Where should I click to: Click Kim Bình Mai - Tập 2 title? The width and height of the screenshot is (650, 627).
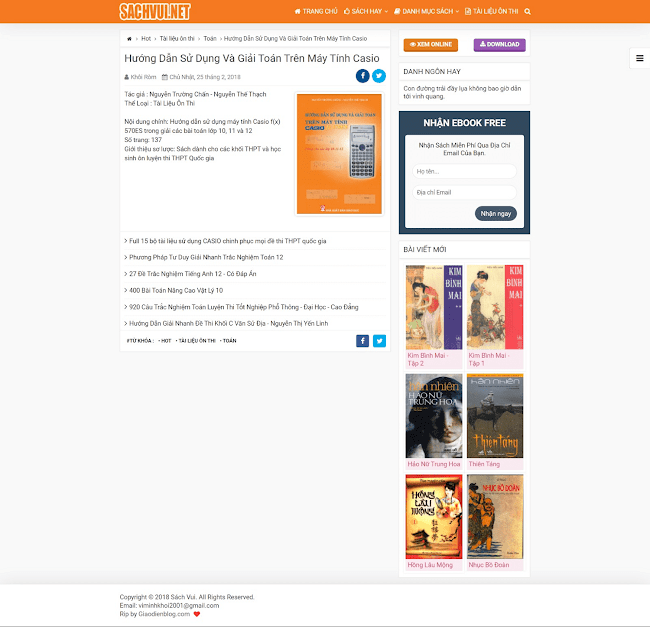[428, 359]
